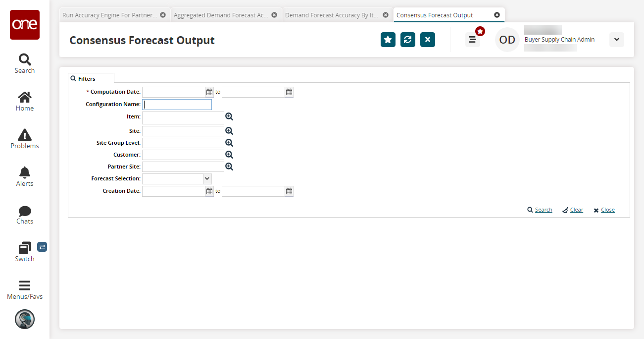Close page with the X toolbar button
Viewport: 644px width, 339px height.
pos(428,40)
